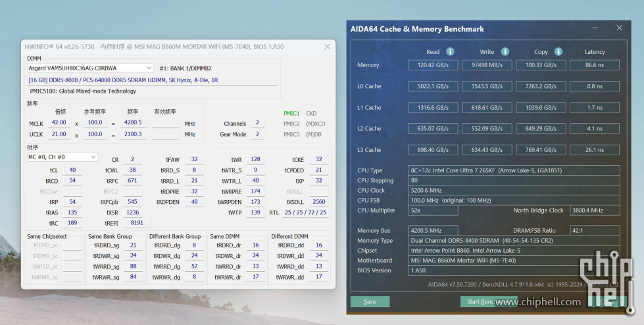Click the L1 Cache Write value 618.61 GB/s

coord(487,108)
